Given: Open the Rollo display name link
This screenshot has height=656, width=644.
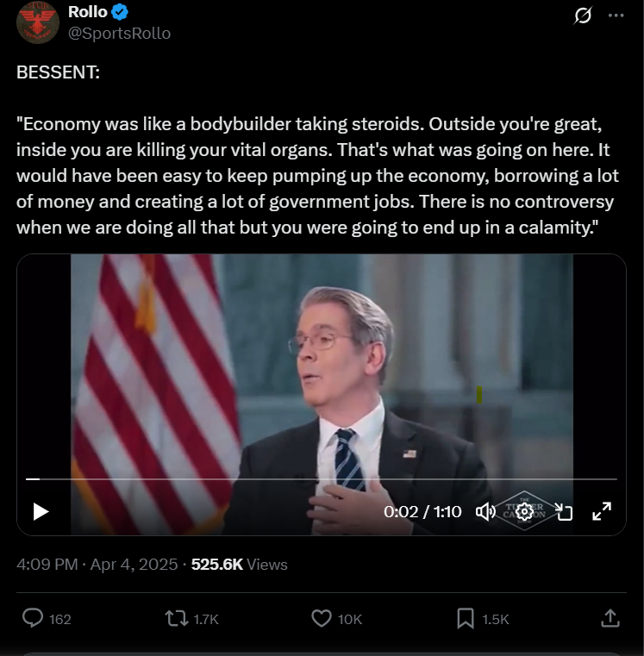Looking at the screenshot, I should (87, 12).
